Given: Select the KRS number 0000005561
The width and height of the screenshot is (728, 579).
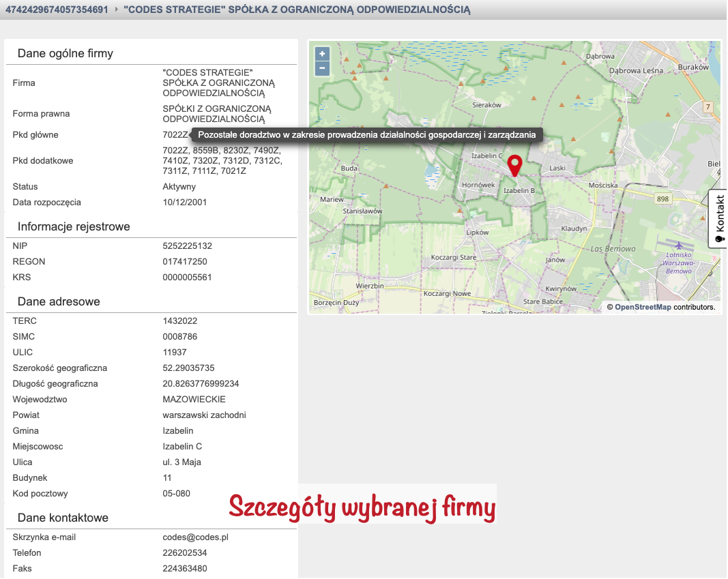Looking at the screenshot, I should 187,278.
